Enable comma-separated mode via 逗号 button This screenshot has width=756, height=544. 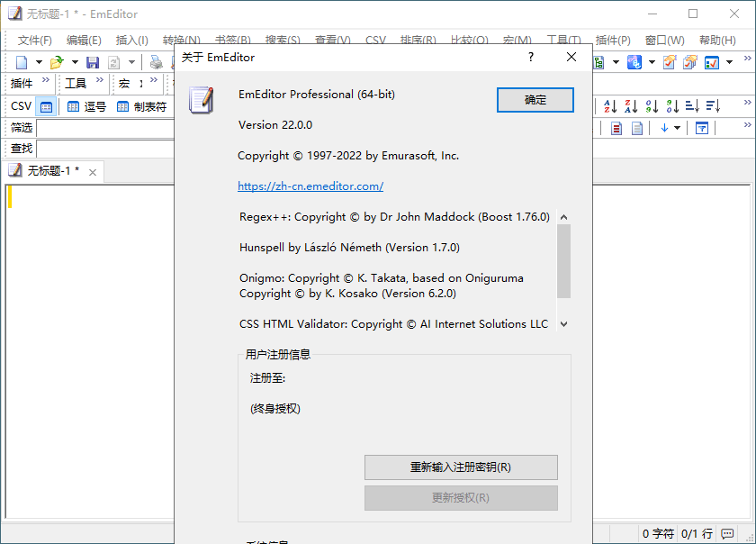coord(87,105)
